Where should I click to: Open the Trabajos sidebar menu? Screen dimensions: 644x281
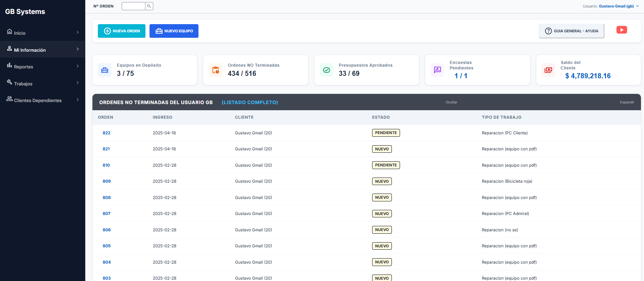(x=42, y=83)
